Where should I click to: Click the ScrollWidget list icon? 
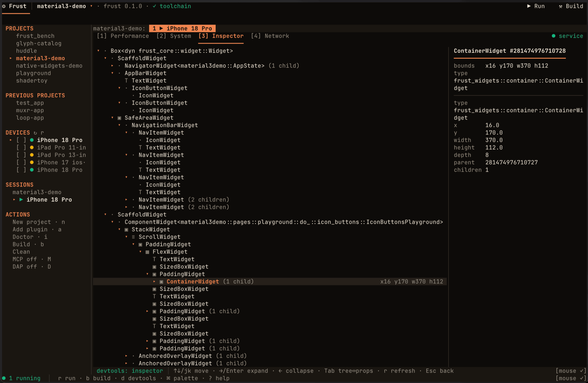pos(133,237)
